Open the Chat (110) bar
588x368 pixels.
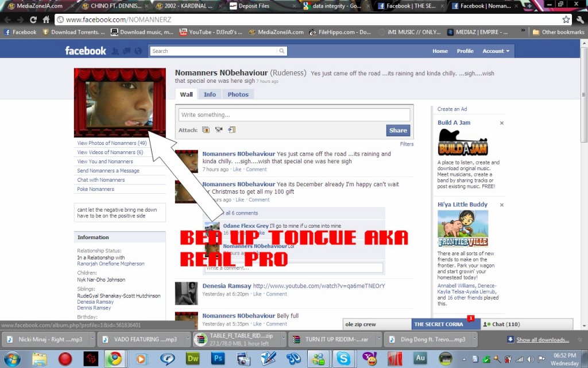pos(527,324)
